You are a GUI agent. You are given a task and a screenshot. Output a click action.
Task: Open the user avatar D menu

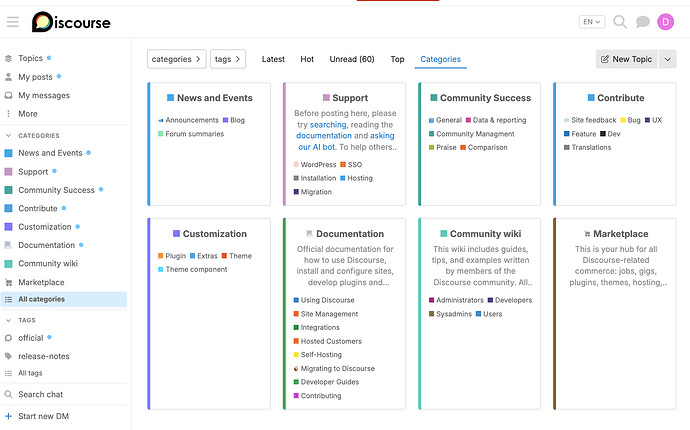tap(665, 22)
